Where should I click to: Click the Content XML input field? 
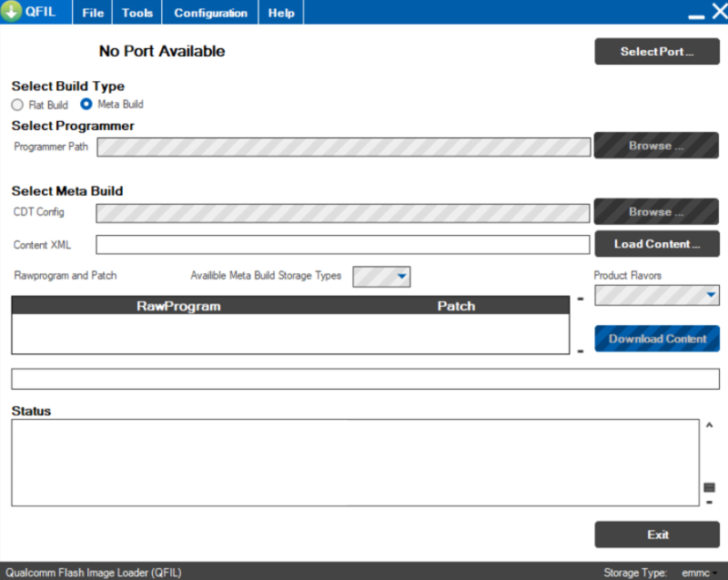point(343,245)
